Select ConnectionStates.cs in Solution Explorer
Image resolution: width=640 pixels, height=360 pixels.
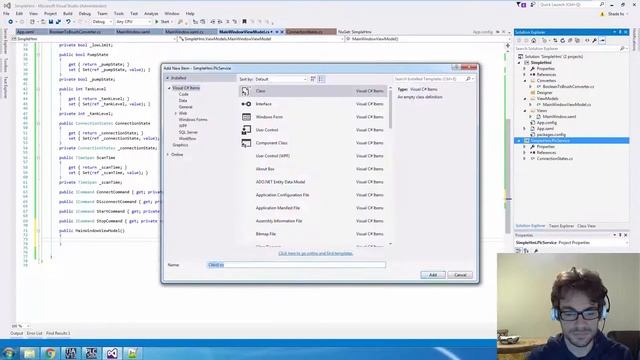pyautogui.click(x=554, y=158)
